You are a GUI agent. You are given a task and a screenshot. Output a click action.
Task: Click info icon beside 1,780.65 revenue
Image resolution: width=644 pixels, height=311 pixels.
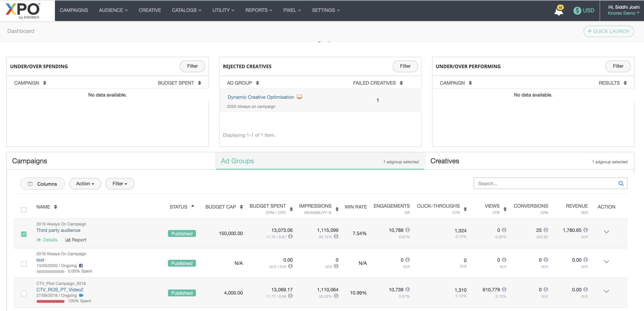[x=585, y=230]
